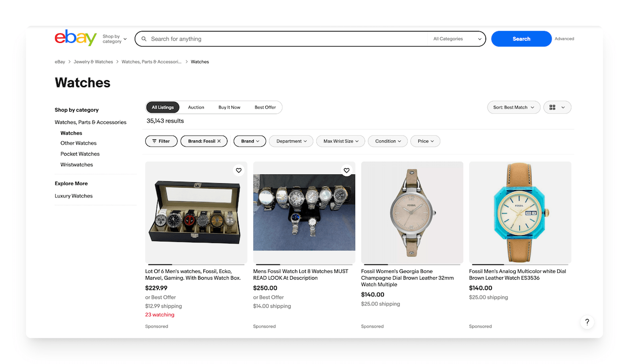Switch to the Best Offer tab

[x=265, y=107]
